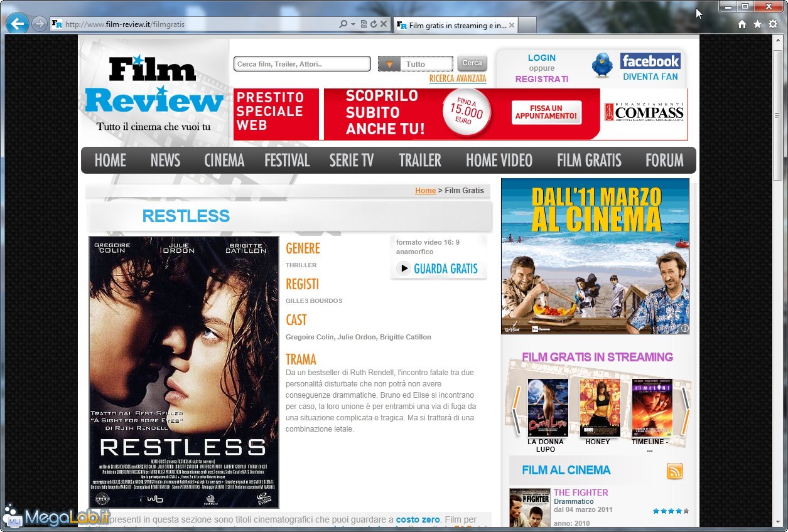Go back with the browser back arrow

[x=18, y=24]
